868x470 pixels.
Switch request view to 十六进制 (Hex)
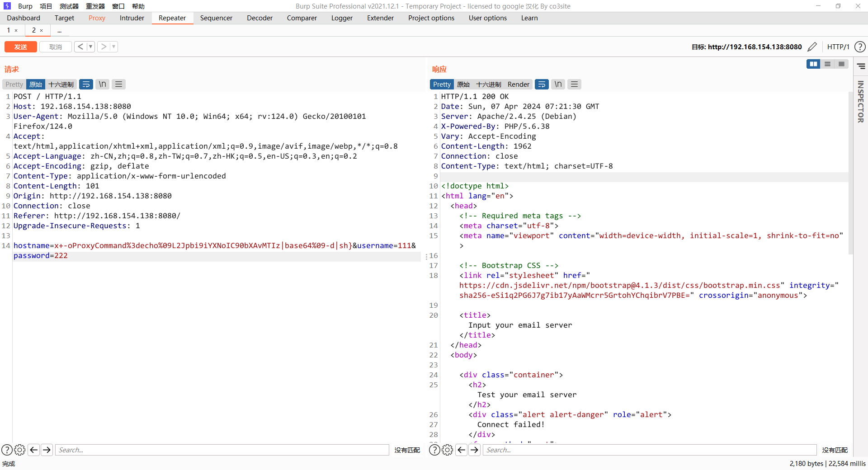pyautogui.click(x=61, y=85)
